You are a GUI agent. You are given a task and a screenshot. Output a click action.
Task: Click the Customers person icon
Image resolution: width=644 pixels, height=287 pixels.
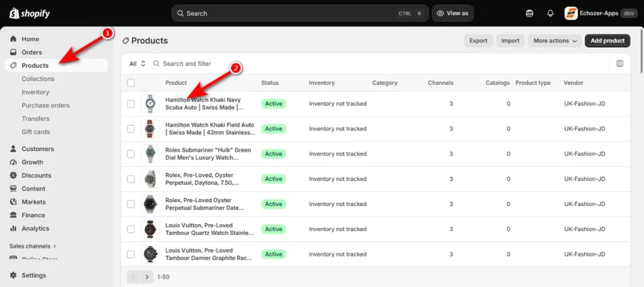click(x=14, y=149)
